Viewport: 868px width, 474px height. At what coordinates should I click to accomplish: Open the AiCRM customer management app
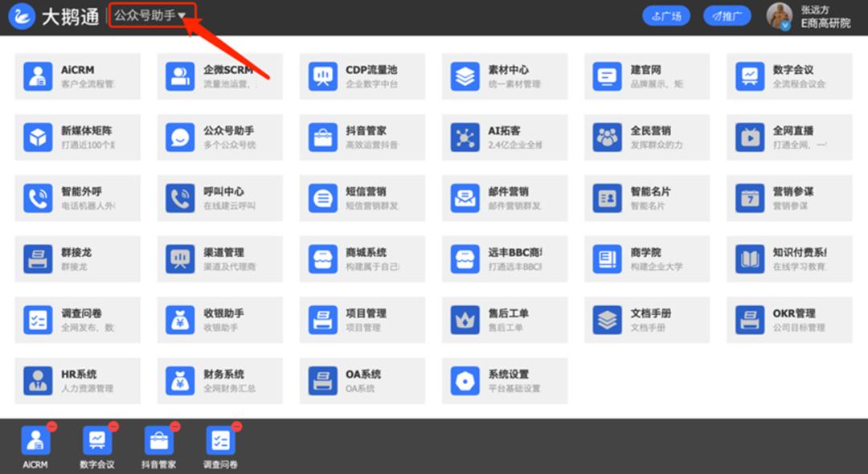(x=77, y=76)
